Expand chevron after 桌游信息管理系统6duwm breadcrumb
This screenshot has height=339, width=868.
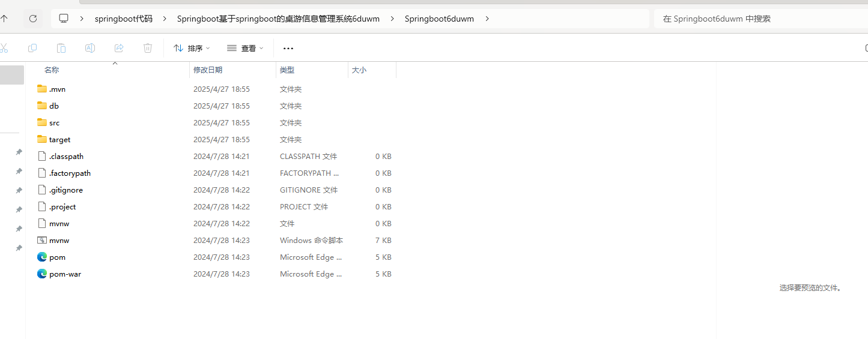coord(392,19)
